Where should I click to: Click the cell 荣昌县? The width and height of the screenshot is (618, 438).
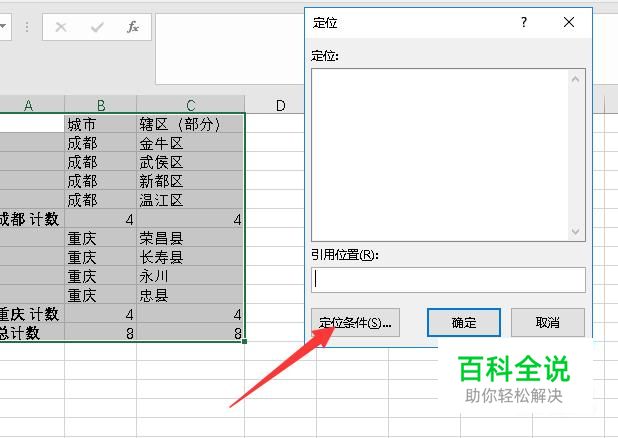pos(191,238)
